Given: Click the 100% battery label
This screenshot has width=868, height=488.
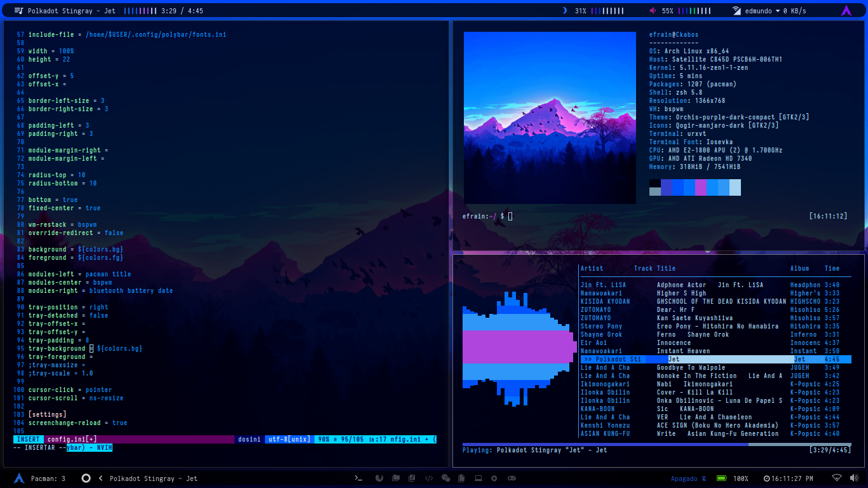Looking at the screenshot, I should tap(740, 478).
